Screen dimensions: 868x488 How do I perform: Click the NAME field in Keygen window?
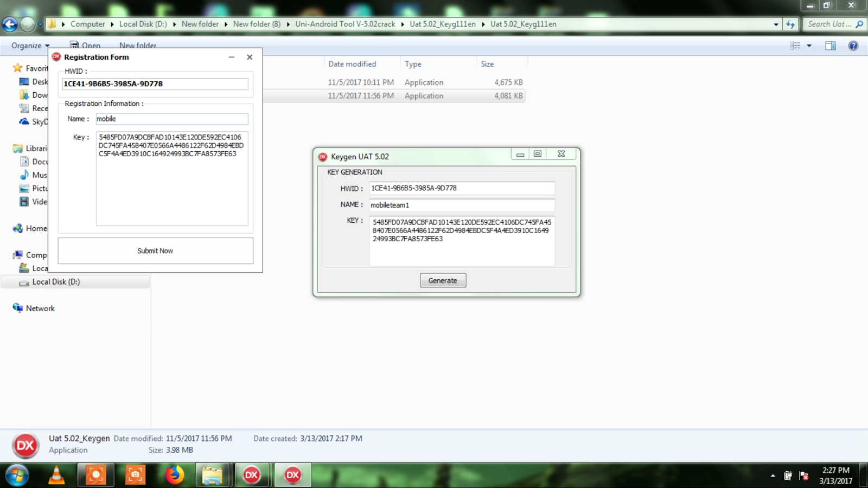pos(462,205)
